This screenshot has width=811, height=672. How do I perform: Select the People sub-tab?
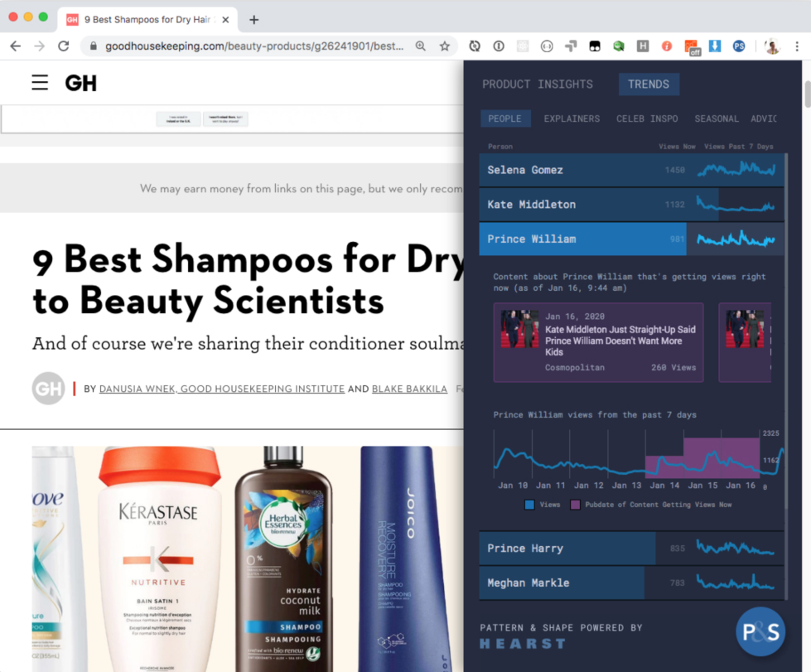pos(504,118)
